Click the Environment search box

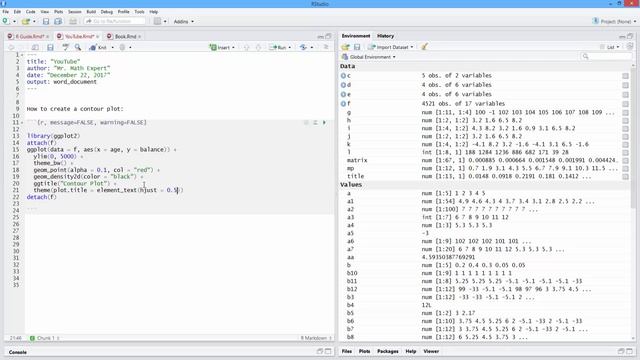click(x=606, y=56)
